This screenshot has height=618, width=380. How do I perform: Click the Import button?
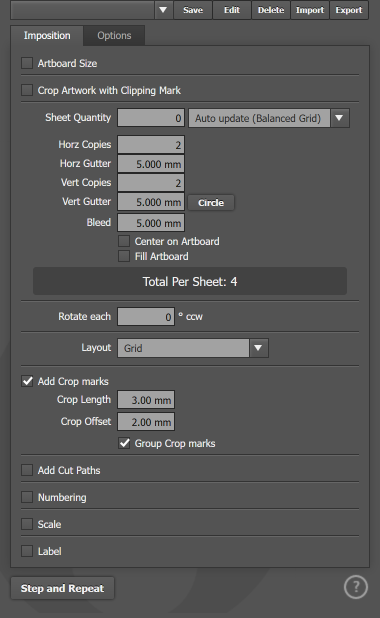310,10
